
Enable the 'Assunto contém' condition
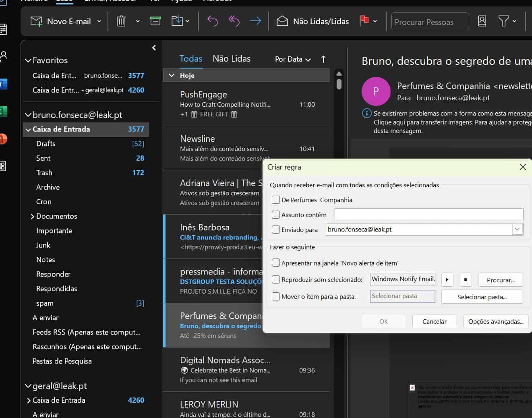click(276, 214)
